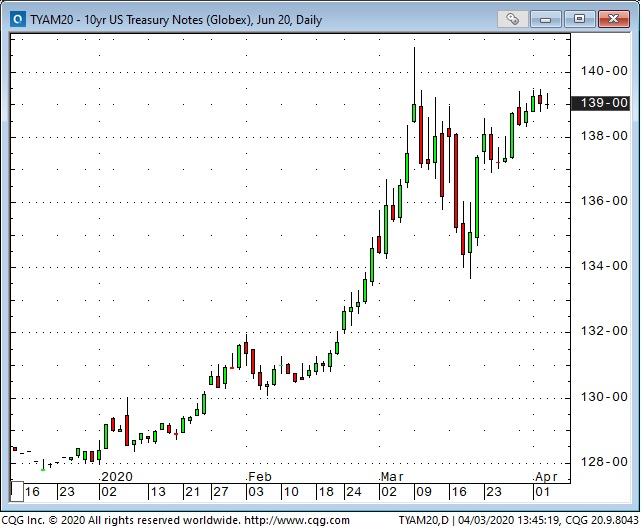This screenshot has height=528, width=642.
Task: Click the CQG app icon in title bar
Action: pyautogui.click(x=18, y=19)
